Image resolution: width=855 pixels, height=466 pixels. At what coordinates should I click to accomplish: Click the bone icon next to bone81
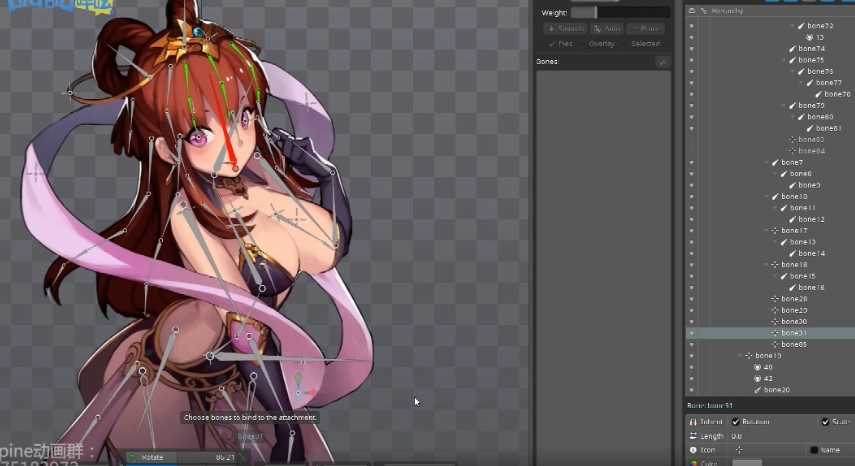pyautogui.click(x=810, y=129)
